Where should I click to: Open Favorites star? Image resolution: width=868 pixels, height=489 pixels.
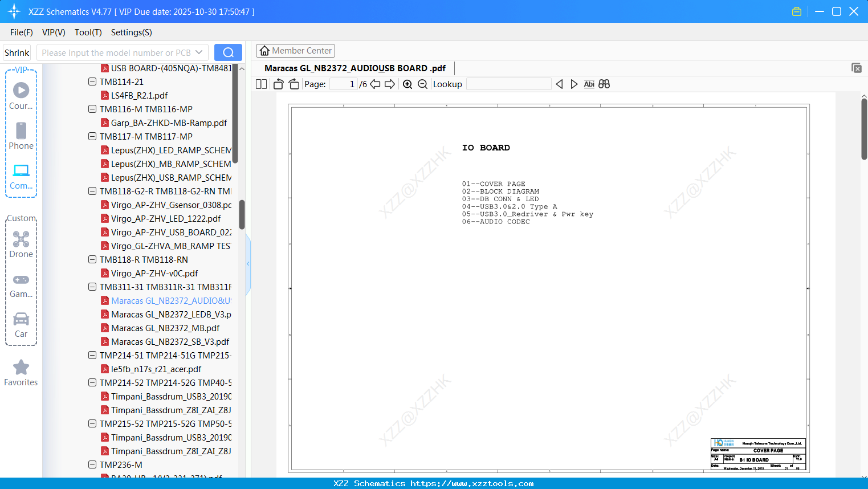pyautogui.click(x=21, y=373)
